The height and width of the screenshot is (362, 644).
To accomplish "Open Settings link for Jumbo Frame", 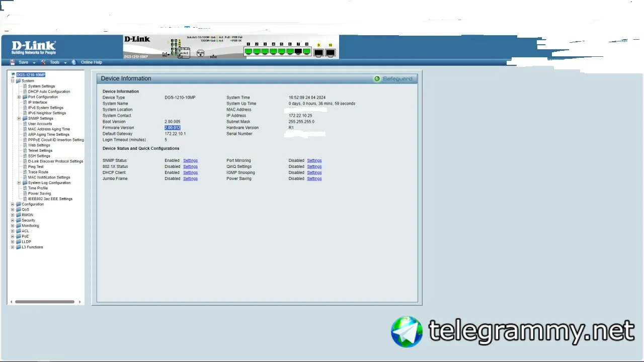I will tap(190, 178).
